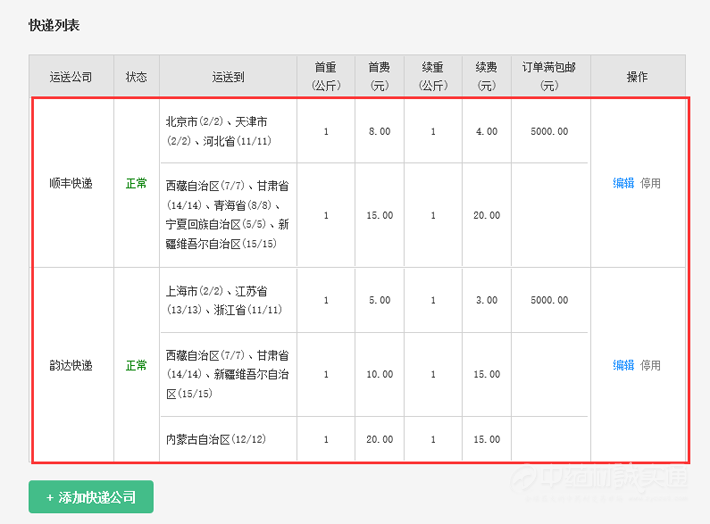Click the 状态 column header
Screen dimensions: 710x524
point(136,77)
